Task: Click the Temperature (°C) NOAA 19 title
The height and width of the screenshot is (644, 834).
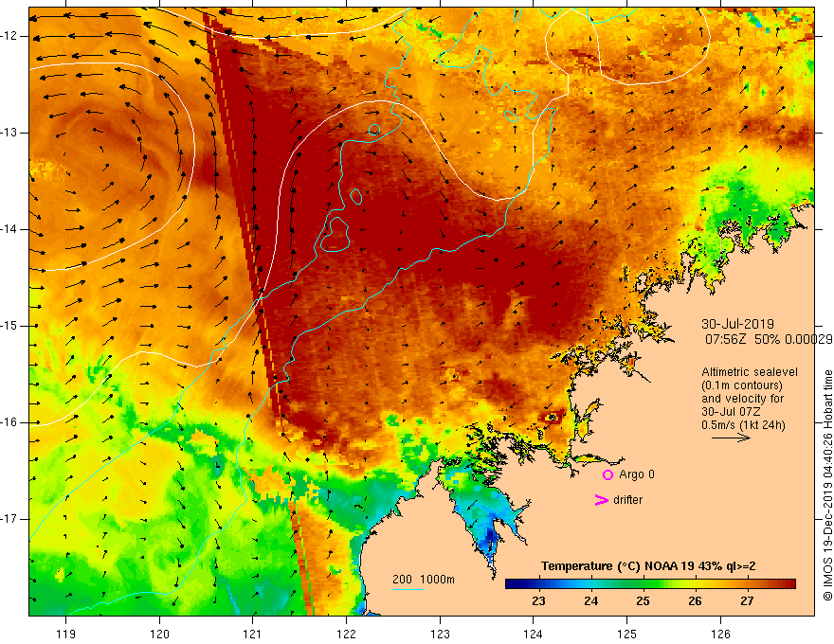Action: (648, 566)
